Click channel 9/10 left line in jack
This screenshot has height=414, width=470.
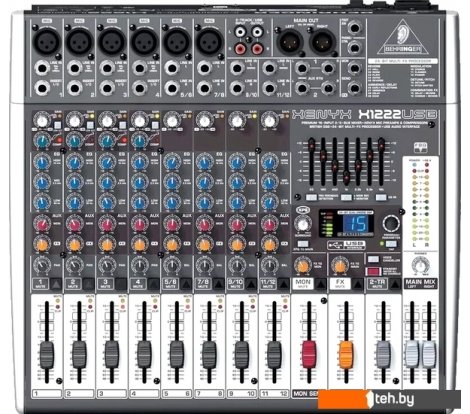click(237, 69)
